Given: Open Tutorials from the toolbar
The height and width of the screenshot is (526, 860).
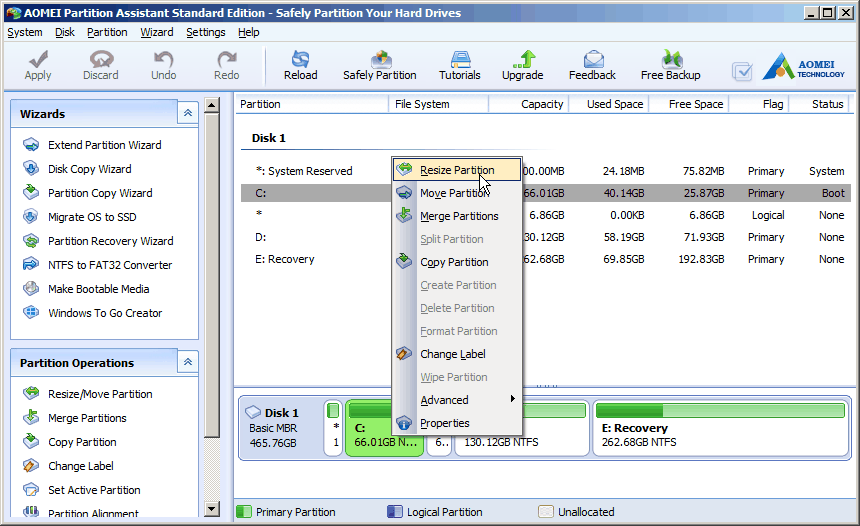Looking at the screenshot, I should point(460,66).
